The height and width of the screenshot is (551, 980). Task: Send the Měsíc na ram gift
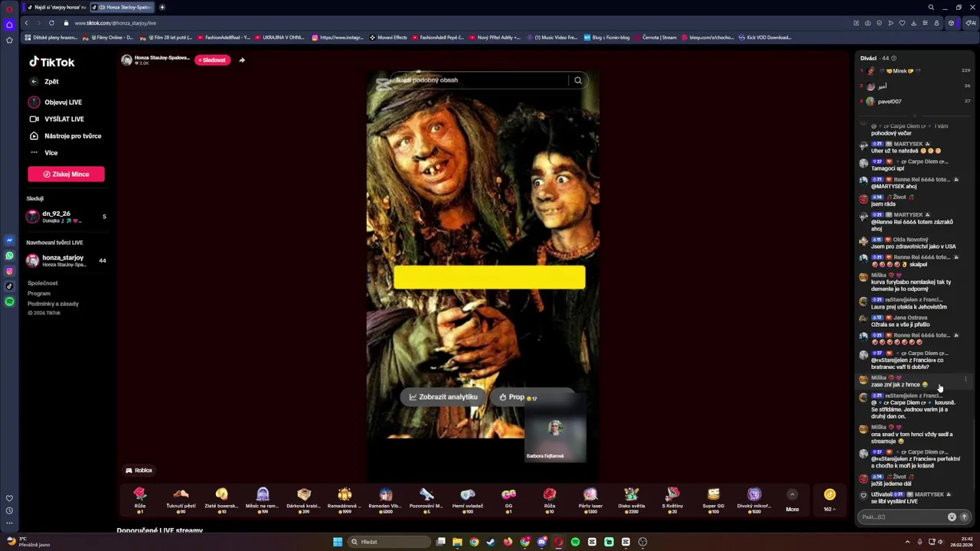(263, 500)
